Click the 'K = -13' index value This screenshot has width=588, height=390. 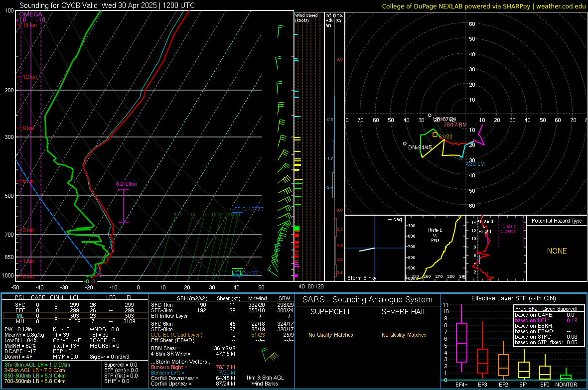[61, 329]
